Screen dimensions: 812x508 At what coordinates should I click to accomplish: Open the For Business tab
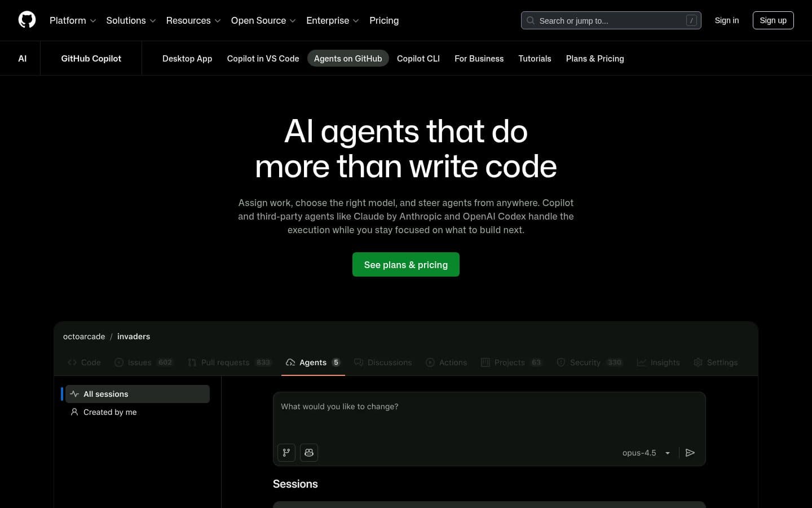click(479, 59)
